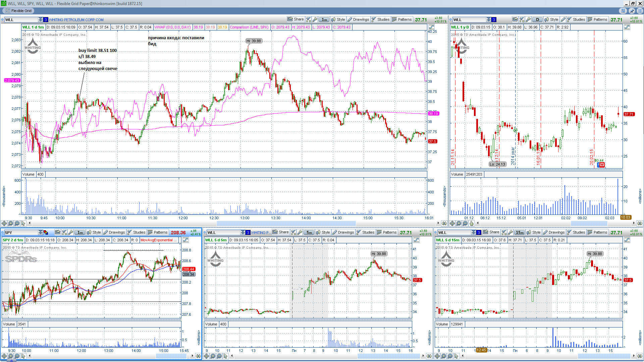Change the D timeframe in the daily chart

tap(537, 19)
